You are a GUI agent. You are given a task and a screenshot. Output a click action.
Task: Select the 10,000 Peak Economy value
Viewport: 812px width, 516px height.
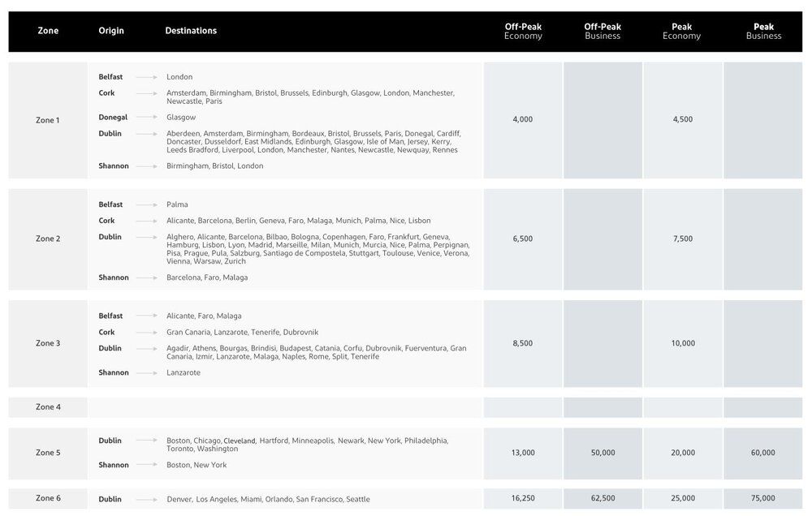683,343
